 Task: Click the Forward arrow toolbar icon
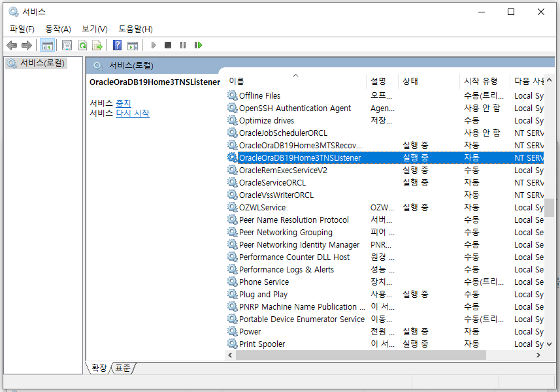[x=27, y=45]
